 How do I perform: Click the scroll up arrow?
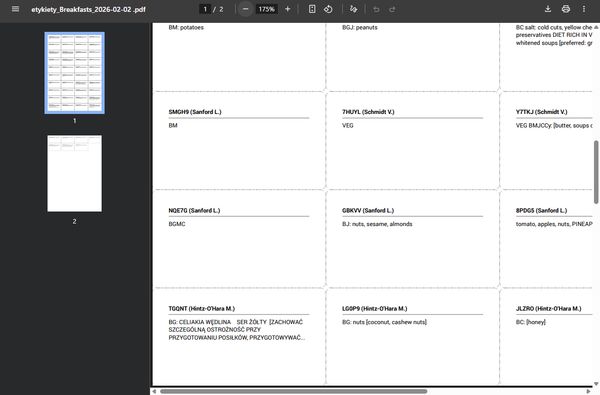(596, 27)
